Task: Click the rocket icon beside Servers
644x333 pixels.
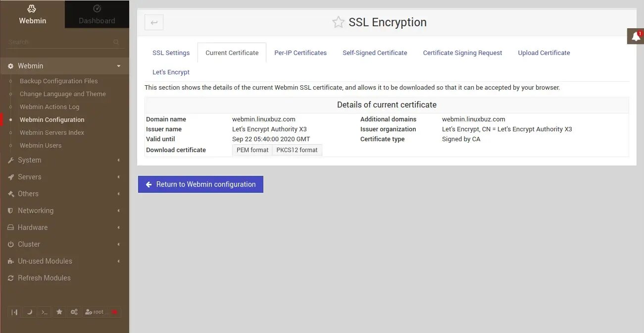Action: (x=11, y=177)
